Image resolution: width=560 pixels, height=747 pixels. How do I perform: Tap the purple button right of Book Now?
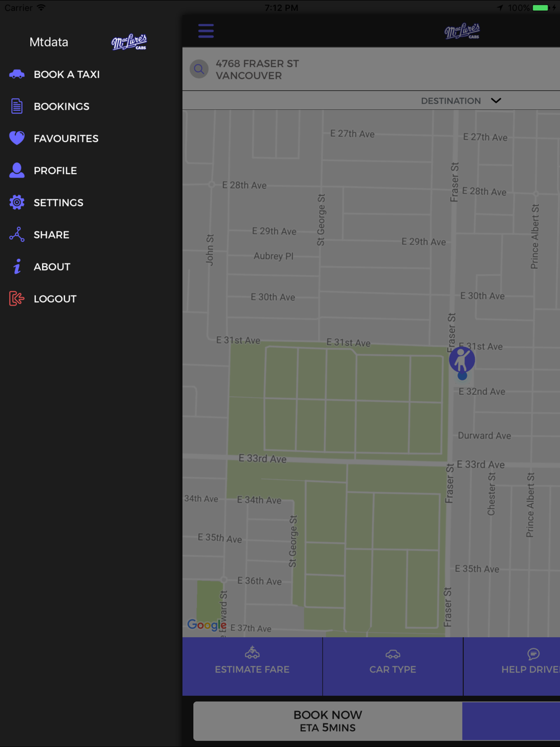511,721
